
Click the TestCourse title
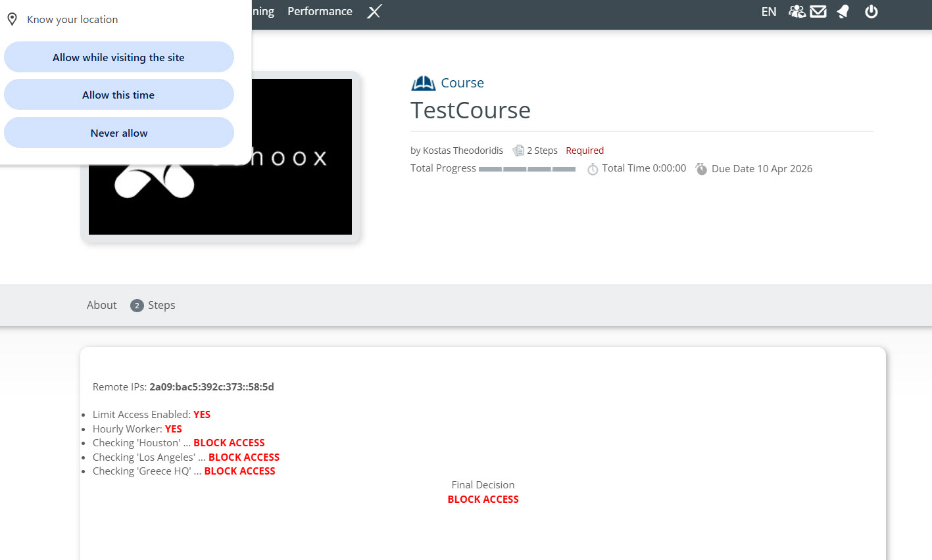click(470, 110)
